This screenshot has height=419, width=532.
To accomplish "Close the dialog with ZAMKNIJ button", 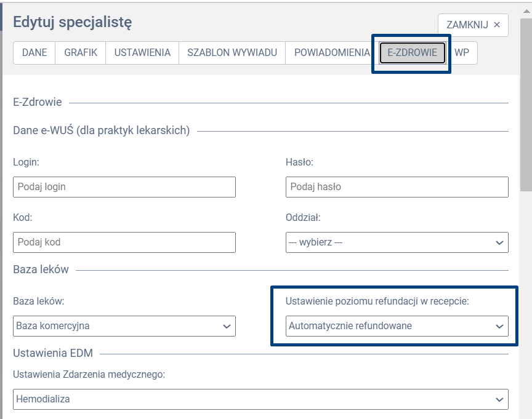I will point(473,25).
